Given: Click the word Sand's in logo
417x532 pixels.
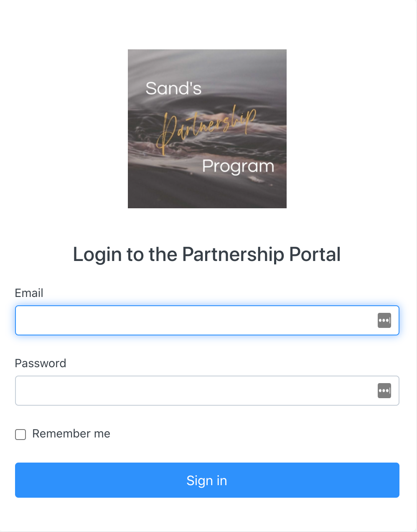Looking at the screenshot, I should tap(173, 89).
